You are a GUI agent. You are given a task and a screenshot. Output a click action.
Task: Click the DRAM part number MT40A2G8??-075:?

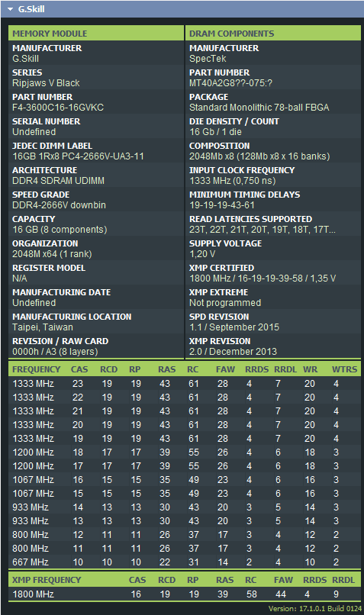[x=230, y=83]
